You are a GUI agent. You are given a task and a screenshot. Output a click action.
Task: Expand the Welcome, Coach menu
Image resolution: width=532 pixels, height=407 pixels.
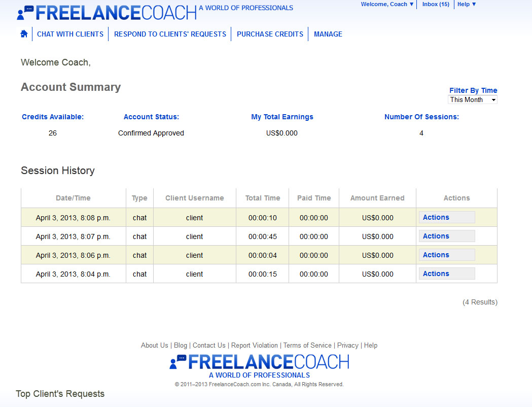click(x=387, y=5)
